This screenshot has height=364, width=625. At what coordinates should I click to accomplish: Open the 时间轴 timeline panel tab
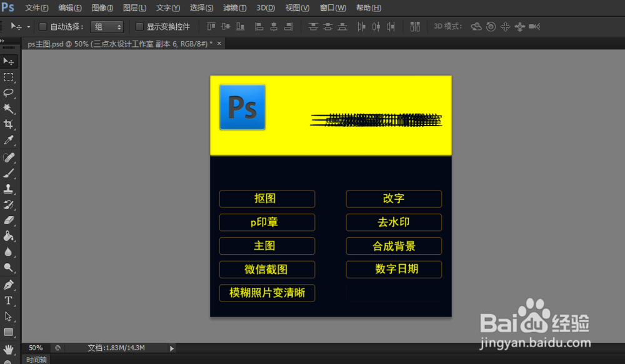click(x=36, y=360)
